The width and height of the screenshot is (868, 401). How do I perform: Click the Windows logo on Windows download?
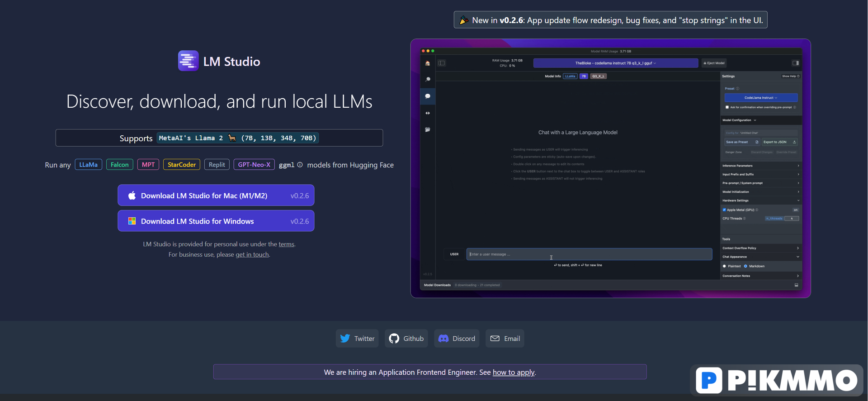(132, 221)
